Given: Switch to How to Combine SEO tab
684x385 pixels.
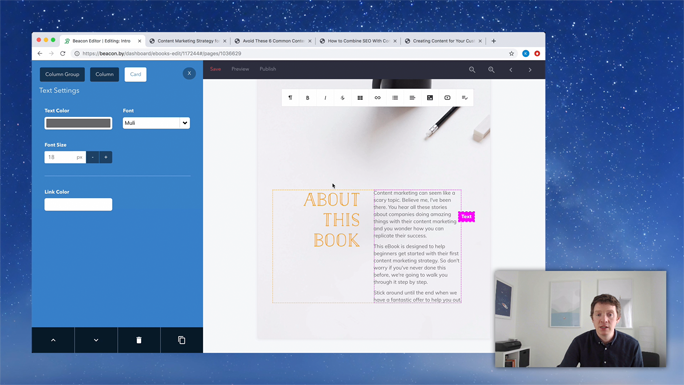Looking at the screenshot, I should click(x=358, y=41).
